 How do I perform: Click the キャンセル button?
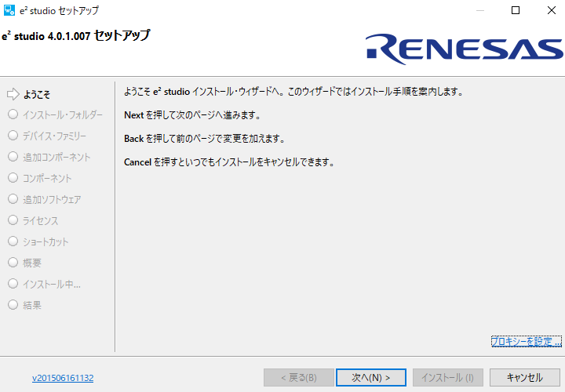(x=525, y=377)
